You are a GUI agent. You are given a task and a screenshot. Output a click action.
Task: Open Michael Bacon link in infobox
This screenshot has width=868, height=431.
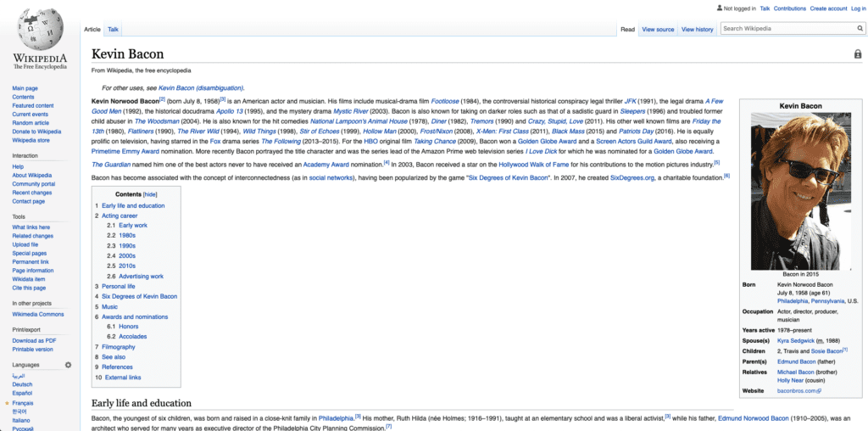(x=795, y=372)
